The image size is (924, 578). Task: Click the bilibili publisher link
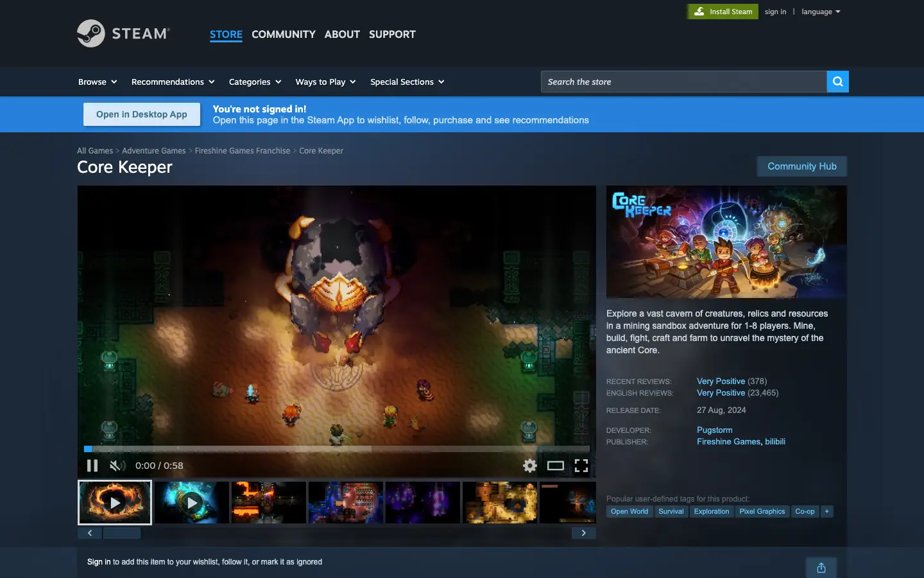[x=775, y=441]
